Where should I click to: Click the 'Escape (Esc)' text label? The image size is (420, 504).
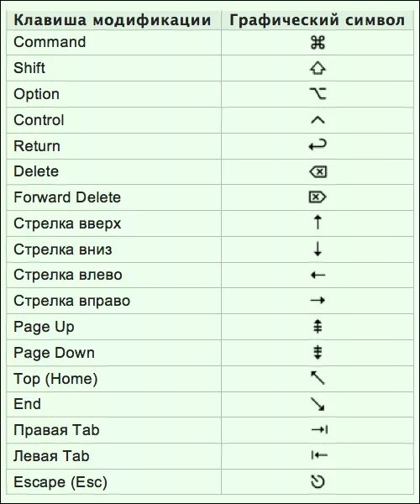pos(60,482)
